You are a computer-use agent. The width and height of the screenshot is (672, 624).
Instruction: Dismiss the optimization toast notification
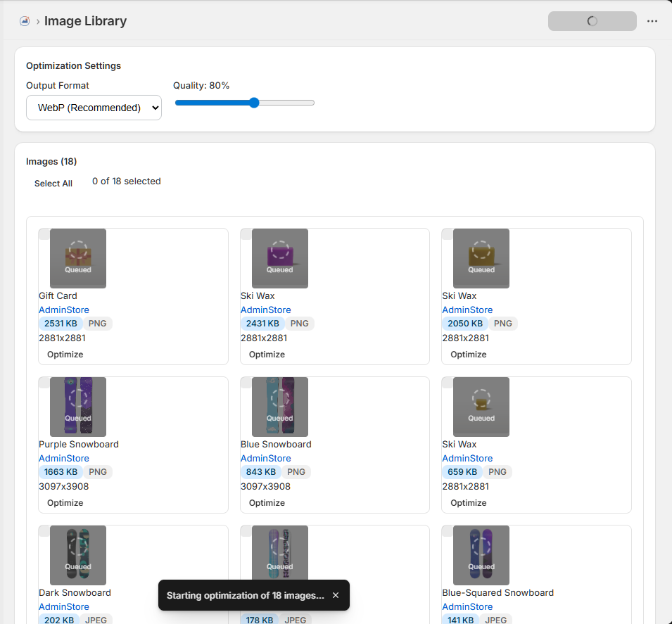[x=336, y=595]
